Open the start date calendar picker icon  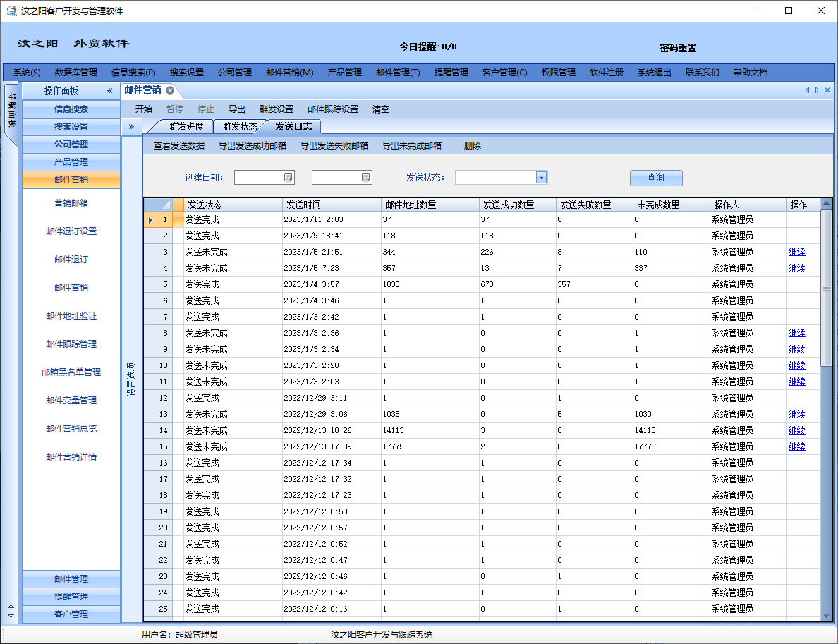(x=288, y=178)
